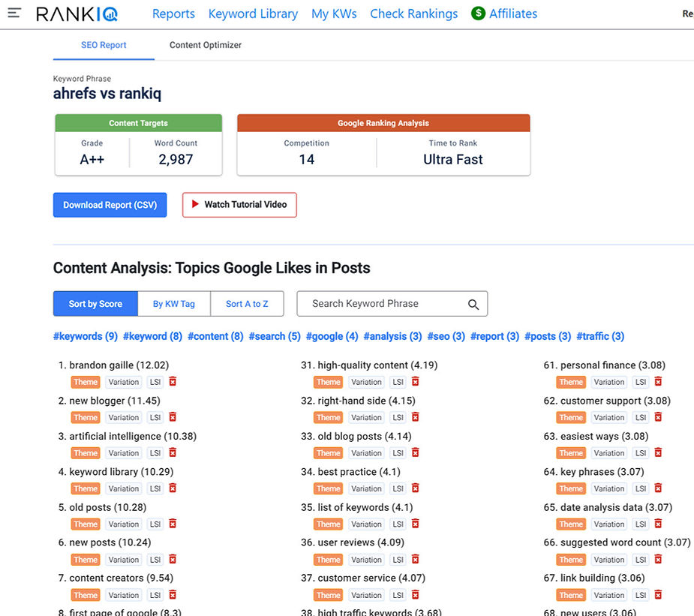Delete the customer support keyword

click(x=658, y=417)
